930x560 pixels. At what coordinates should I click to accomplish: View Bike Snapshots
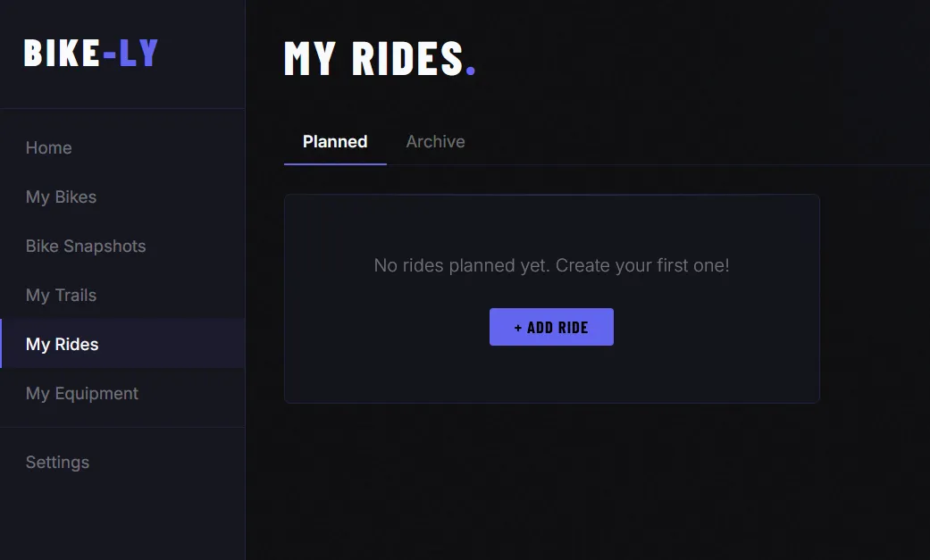[86, 246]
